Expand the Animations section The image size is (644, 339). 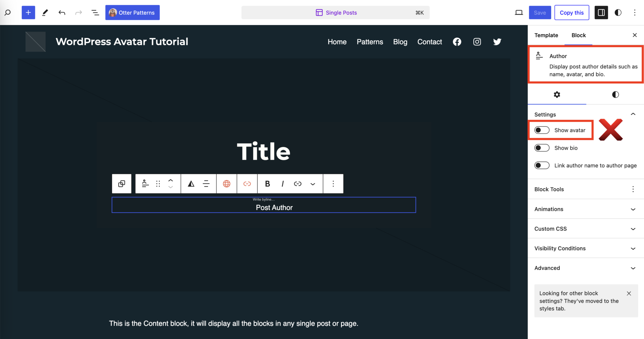[585, 209]
